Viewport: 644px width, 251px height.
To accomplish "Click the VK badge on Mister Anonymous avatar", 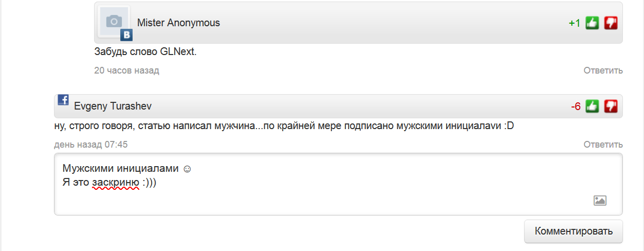I will point(126,35).
